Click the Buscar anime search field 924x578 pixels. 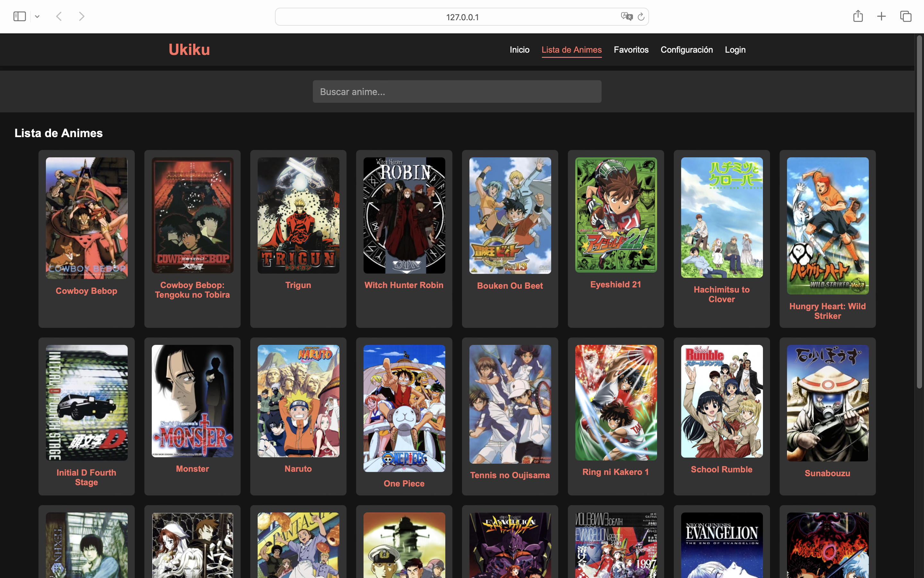457,92
